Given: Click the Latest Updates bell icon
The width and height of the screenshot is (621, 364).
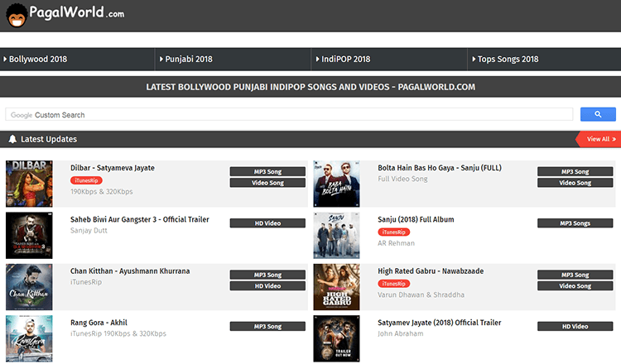Looking at the screenshot, I should click(12, 139).
